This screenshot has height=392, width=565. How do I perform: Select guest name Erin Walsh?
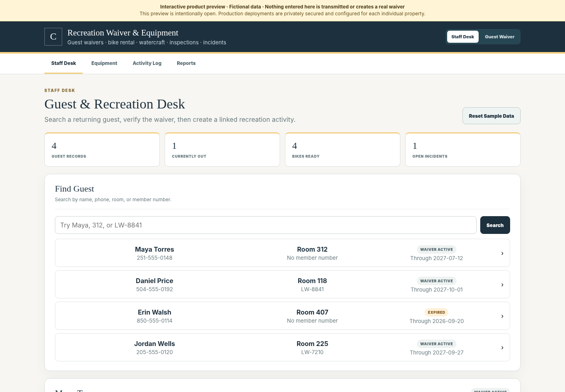click(x=155, y=312)
